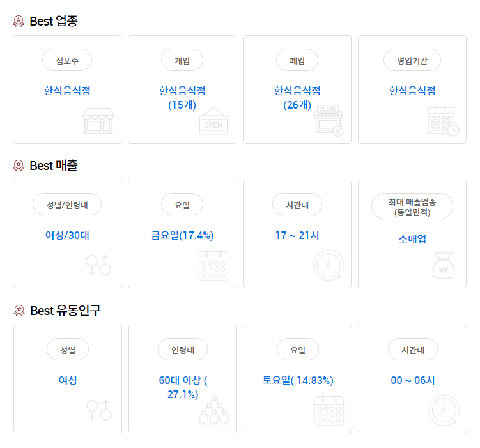
Task: Click the people group icon in 연령대 card
Action: [x=213, y=410]
